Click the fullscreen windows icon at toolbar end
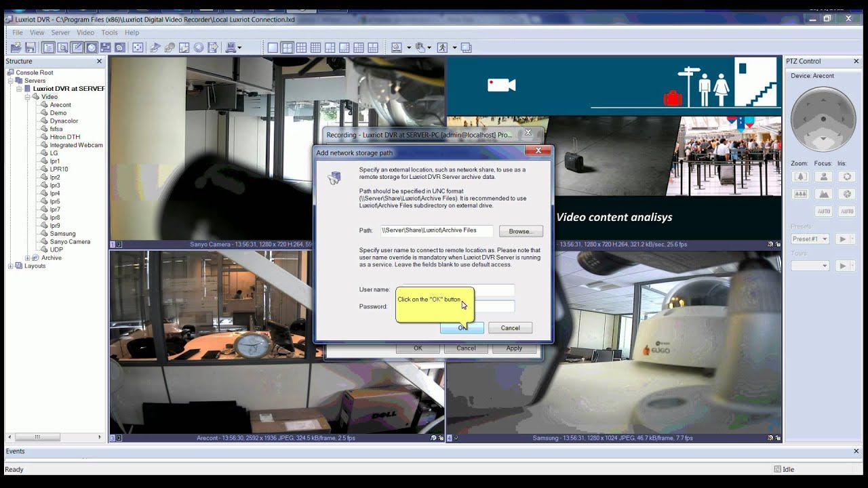 [467, 47]
